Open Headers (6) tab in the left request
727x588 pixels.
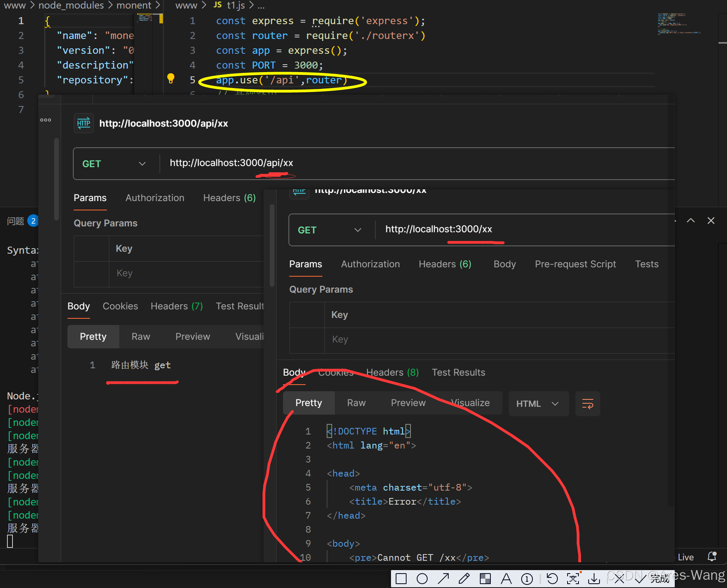[x=229, y=198]
